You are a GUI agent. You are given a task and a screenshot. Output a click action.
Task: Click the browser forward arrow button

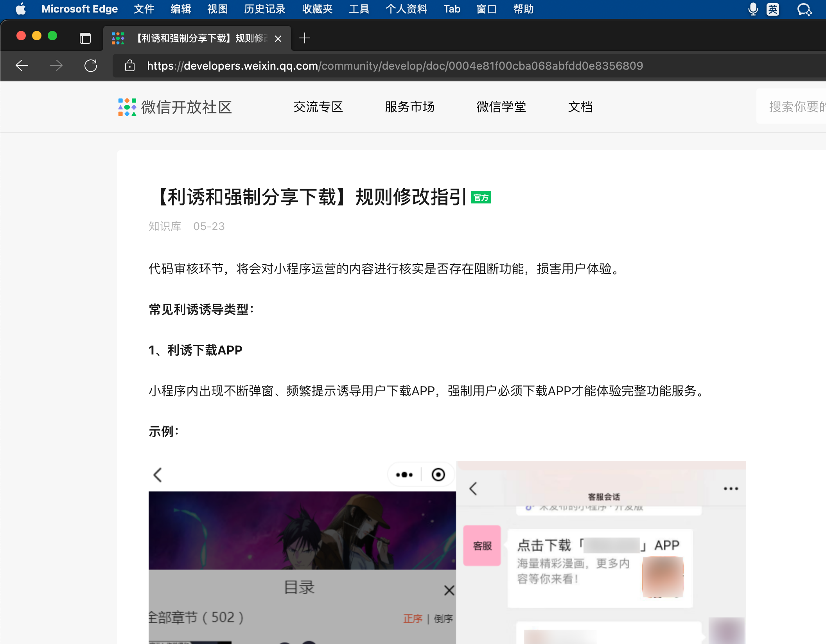56,65
